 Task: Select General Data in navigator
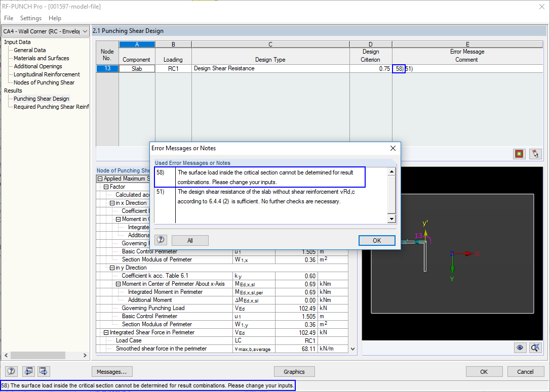pos(29,50)
